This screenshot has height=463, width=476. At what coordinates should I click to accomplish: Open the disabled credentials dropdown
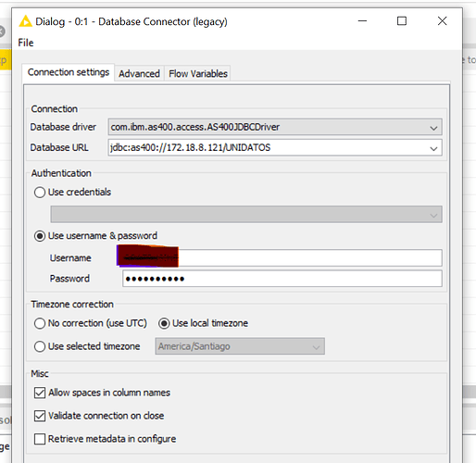(x=246, y=214)
